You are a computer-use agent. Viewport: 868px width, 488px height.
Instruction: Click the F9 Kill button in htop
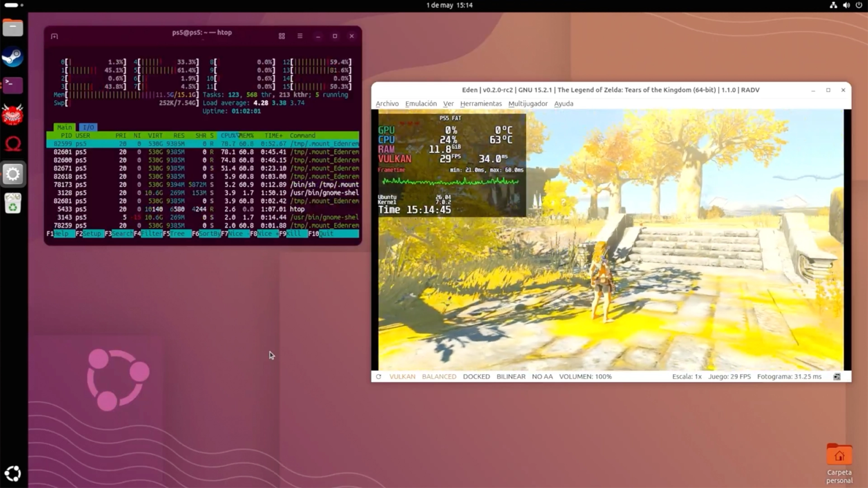pyautogui.click(x=293, y=234)
